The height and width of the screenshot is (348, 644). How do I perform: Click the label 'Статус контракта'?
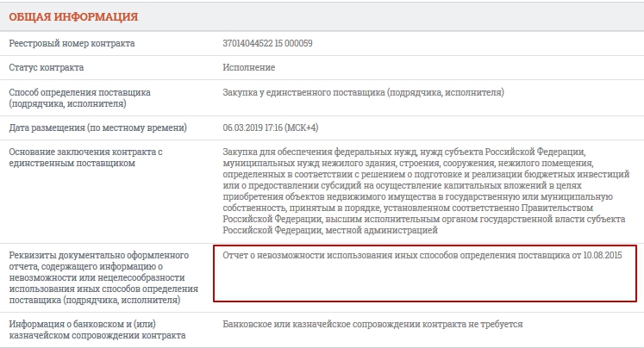point(47,67)
